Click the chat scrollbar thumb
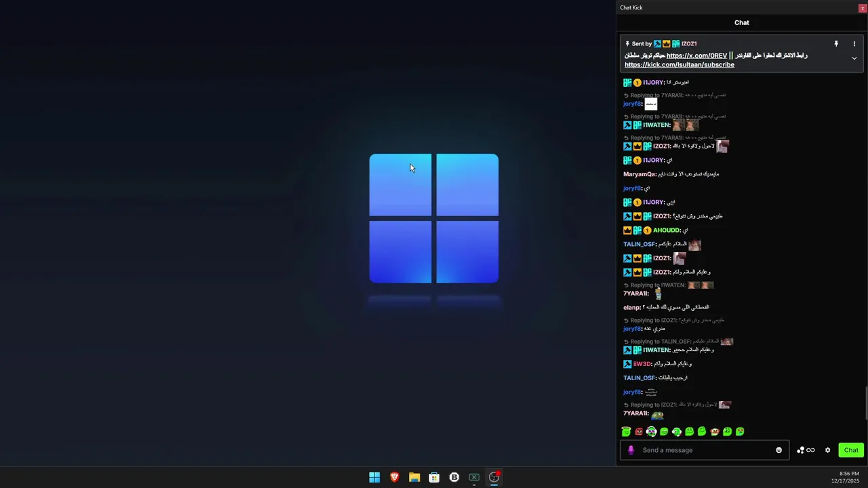This screenshot has width=868, height=488. click(x=865, y=403)
